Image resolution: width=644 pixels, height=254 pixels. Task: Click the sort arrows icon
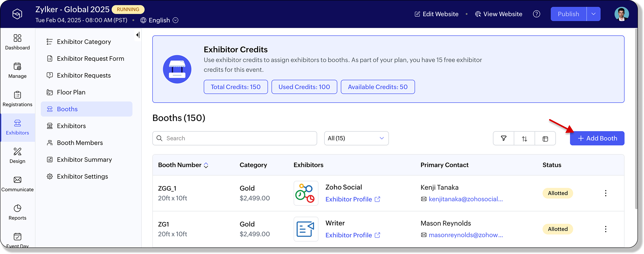click(x=525, y=138)
